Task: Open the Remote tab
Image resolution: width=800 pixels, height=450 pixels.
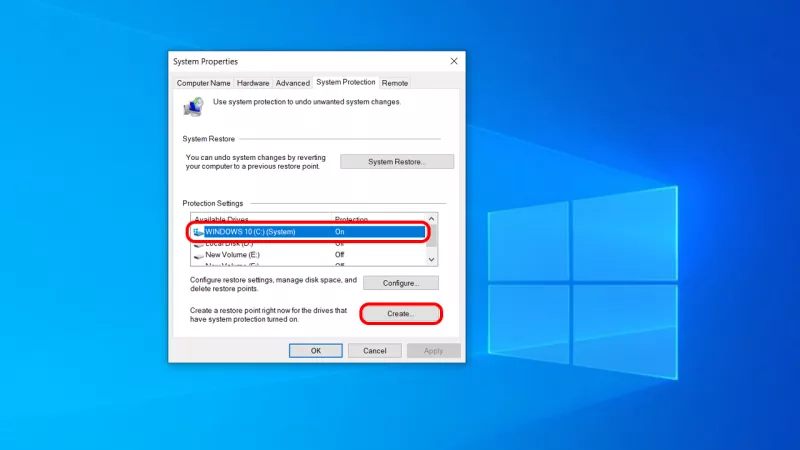Action: click(394, 83)
